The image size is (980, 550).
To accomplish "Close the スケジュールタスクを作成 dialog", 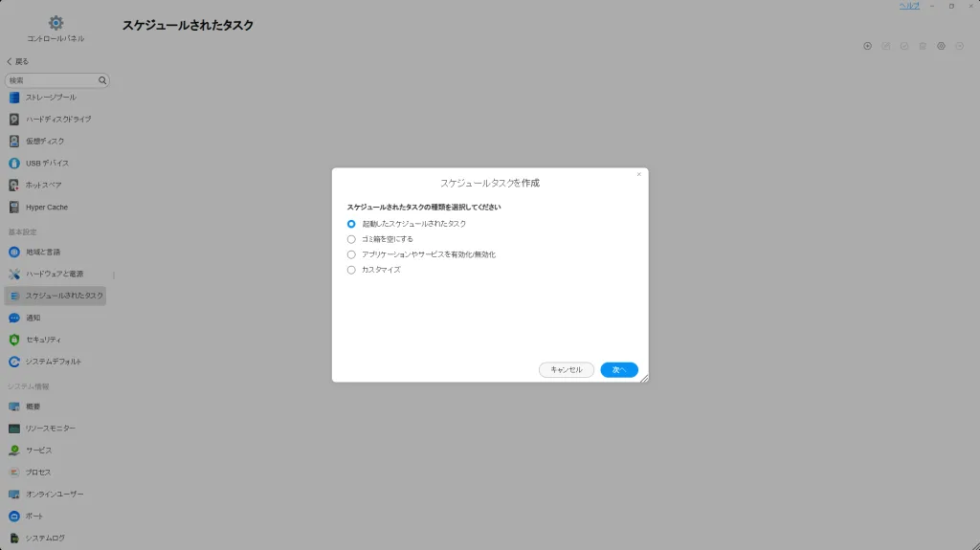I will point(638,174).
